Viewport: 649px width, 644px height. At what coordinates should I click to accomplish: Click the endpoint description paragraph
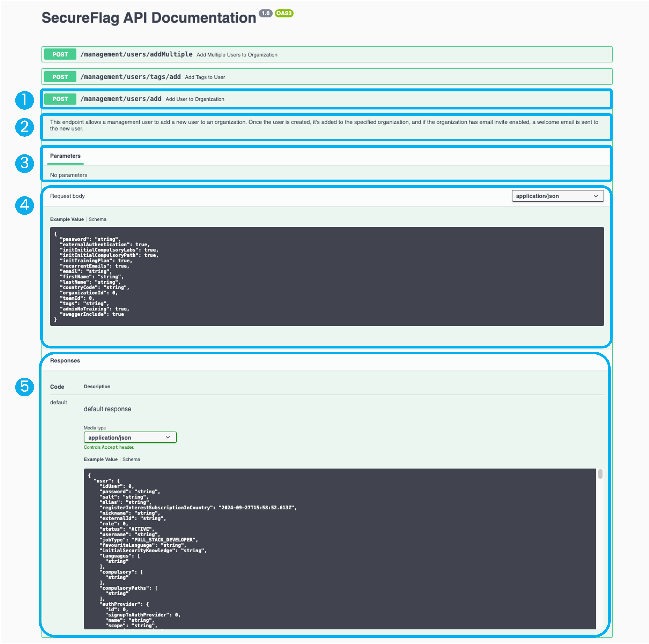pos(324,125)
